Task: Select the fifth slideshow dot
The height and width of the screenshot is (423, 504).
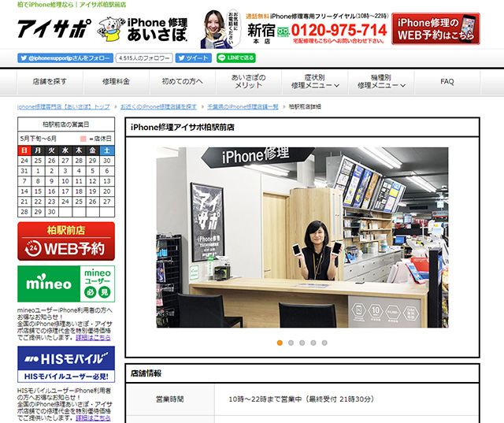Action: [324, 343]
